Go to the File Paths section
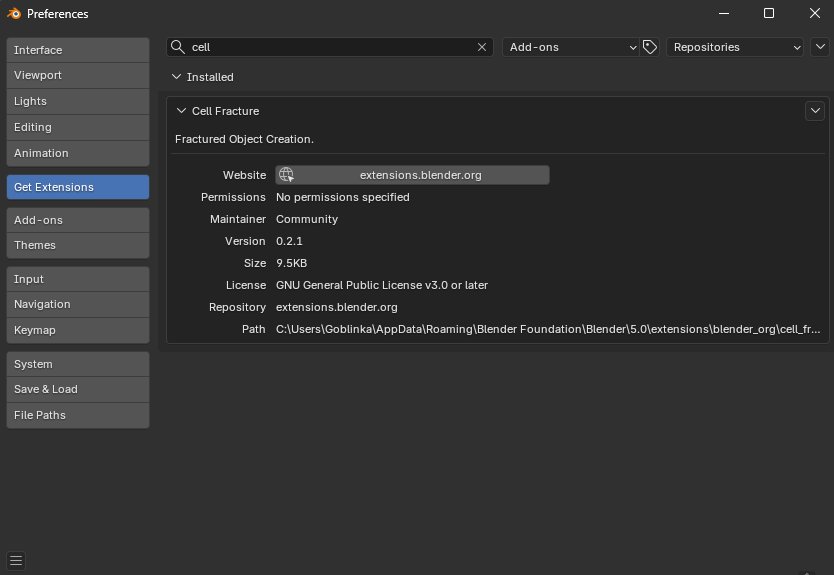Viewport: 834px width, 575px height. pyautogui.click(x=78, y=415)
